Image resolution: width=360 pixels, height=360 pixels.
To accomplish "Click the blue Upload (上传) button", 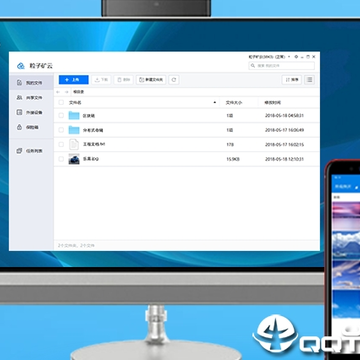I will (x=74, y=80).
